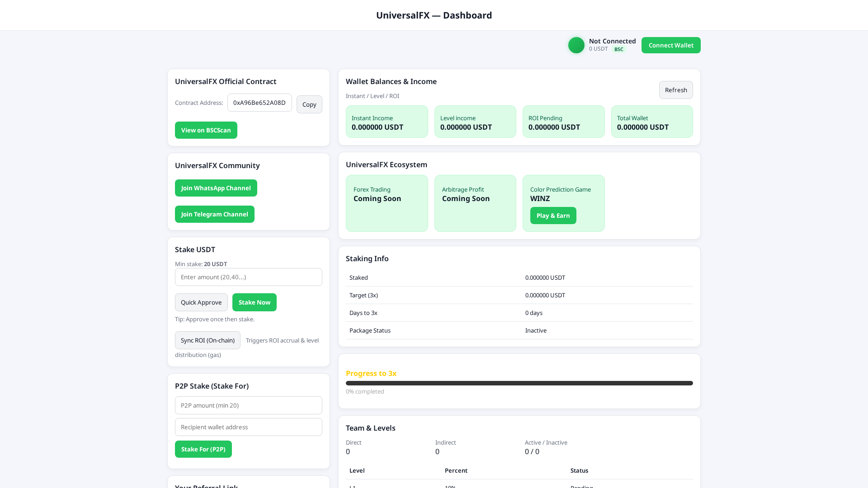Click the P2P amount input field

(x=248, y=405)
